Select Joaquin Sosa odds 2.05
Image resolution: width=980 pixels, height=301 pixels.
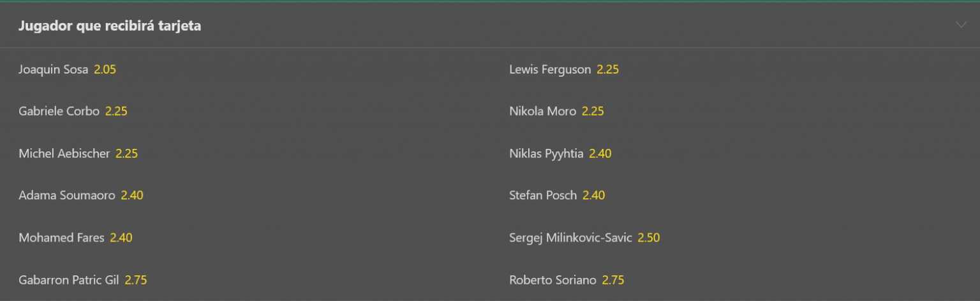[x=105, y=70]
